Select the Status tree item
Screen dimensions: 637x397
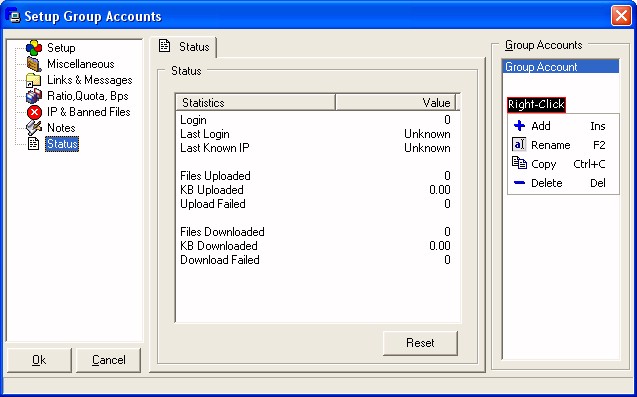62,144
